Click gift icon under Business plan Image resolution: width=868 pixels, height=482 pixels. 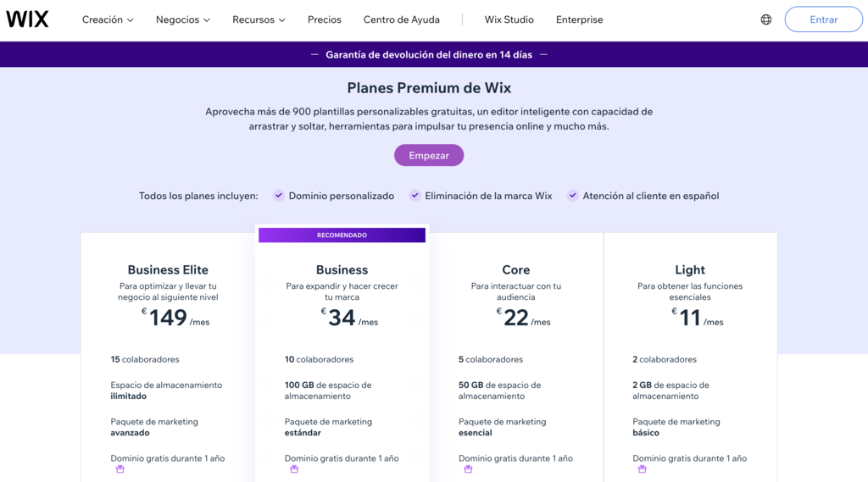pos(294,468)
